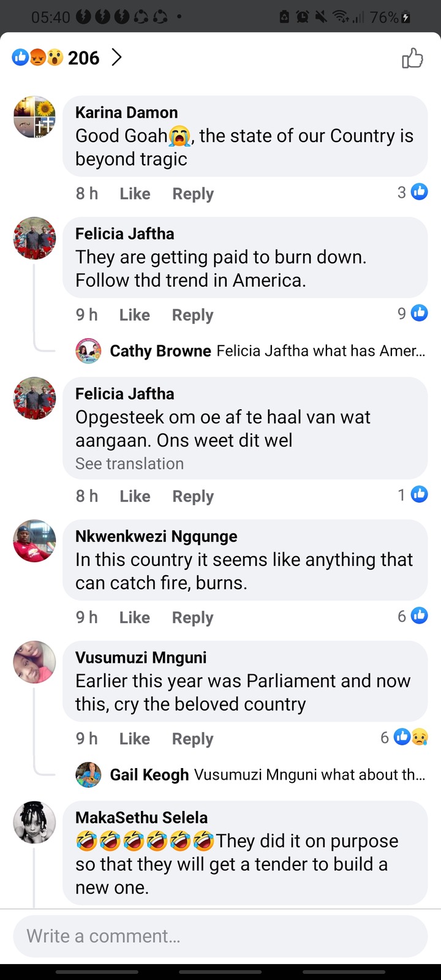Screen dimensions: 441x980
Task: Tap the thumbs-up like icon at top right
Action: [412, 58]
